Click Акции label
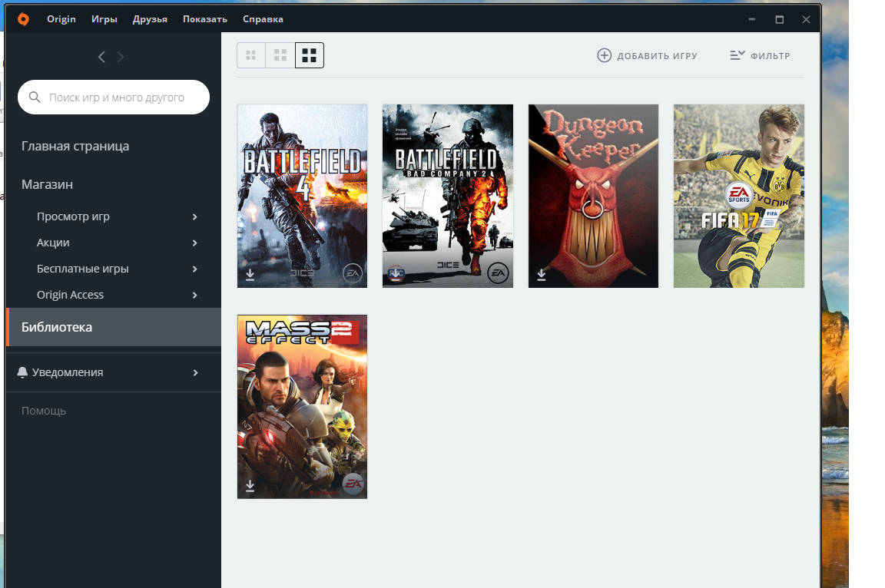This screenshot has height=588, width=885. tap(53, 243)
